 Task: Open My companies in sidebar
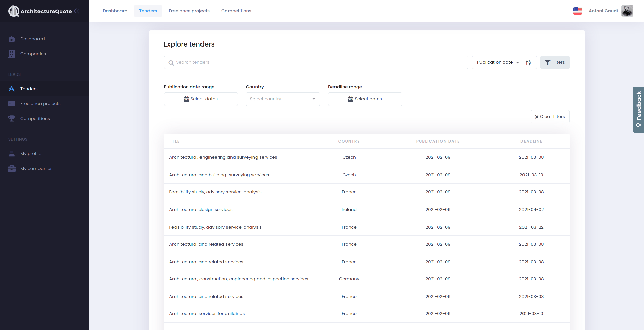[x=36, y=169]
